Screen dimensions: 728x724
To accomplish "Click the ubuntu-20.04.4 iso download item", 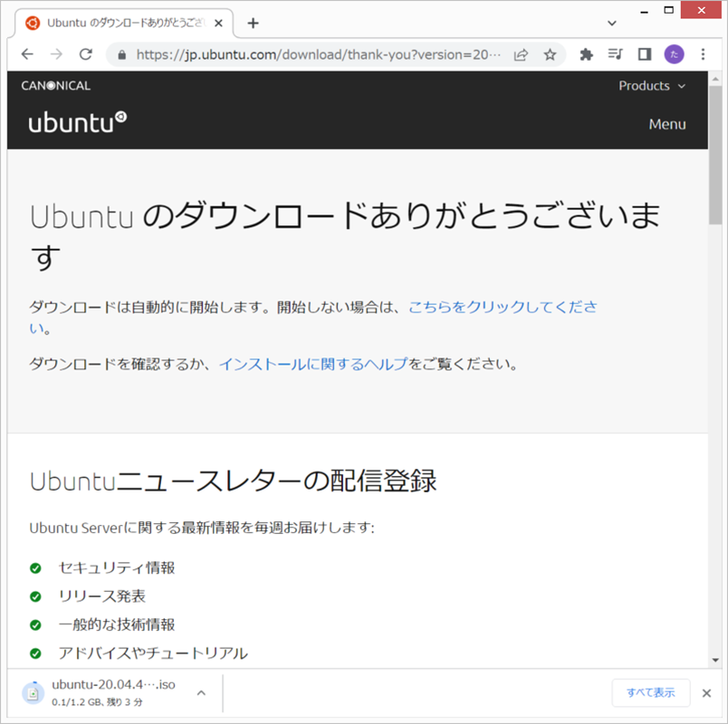I will [x=114, y=692].
